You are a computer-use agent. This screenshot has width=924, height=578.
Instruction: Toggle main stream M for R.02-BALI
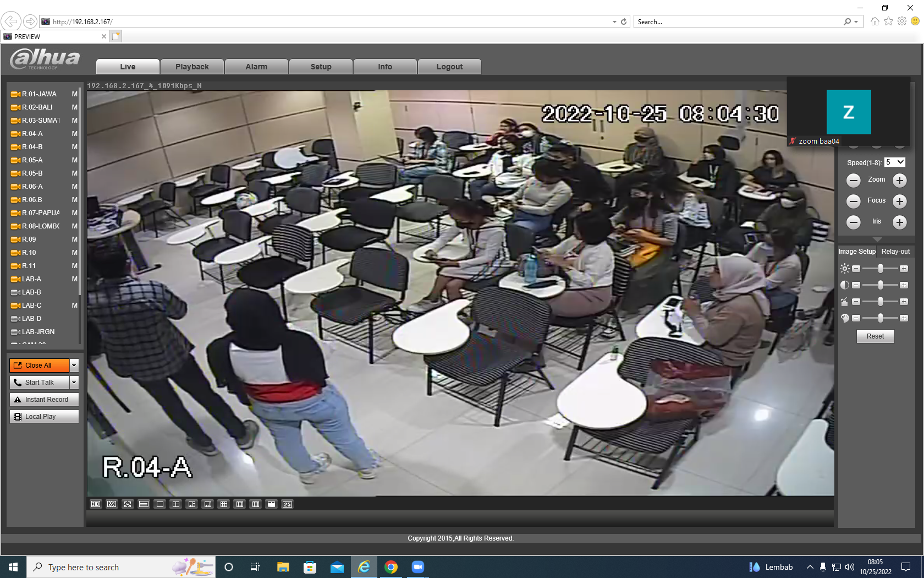pos(75,107)
